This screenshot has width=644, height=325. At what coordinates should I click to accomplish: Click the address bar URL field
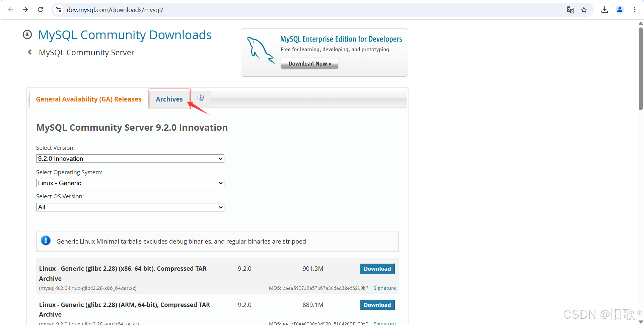(268, 10)
